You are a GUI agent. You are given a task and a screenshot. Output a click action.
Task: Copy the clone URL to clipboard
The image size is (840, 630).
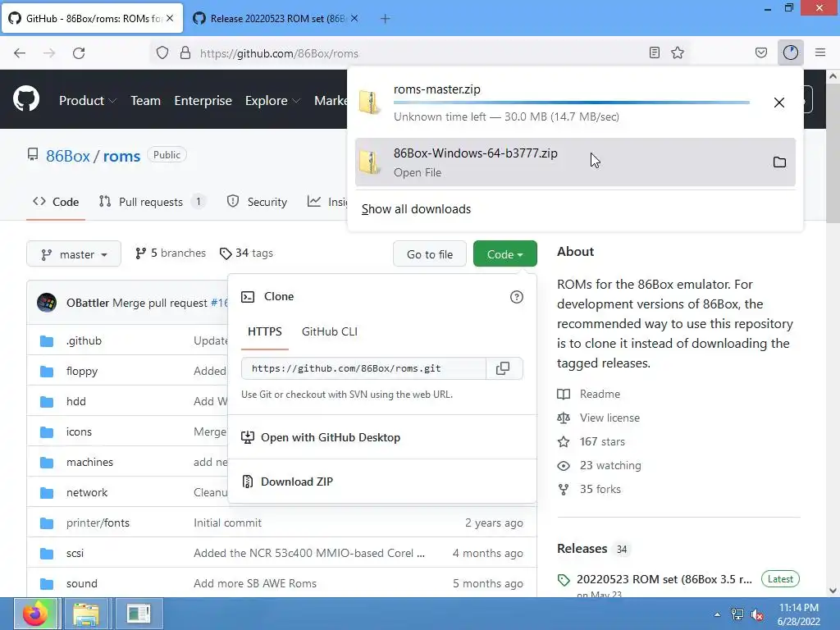coord(503,368)
